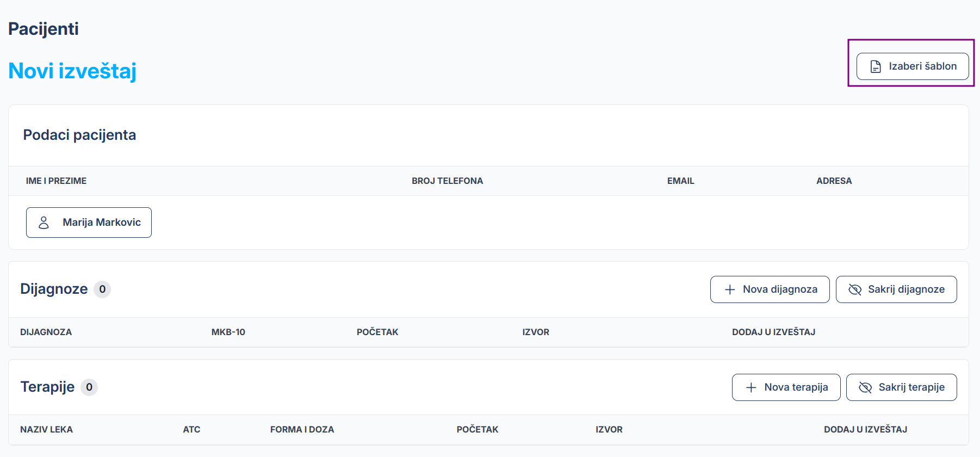Click the NAZIV LEKA column header

pyautogui.click(x=46, y=430)
